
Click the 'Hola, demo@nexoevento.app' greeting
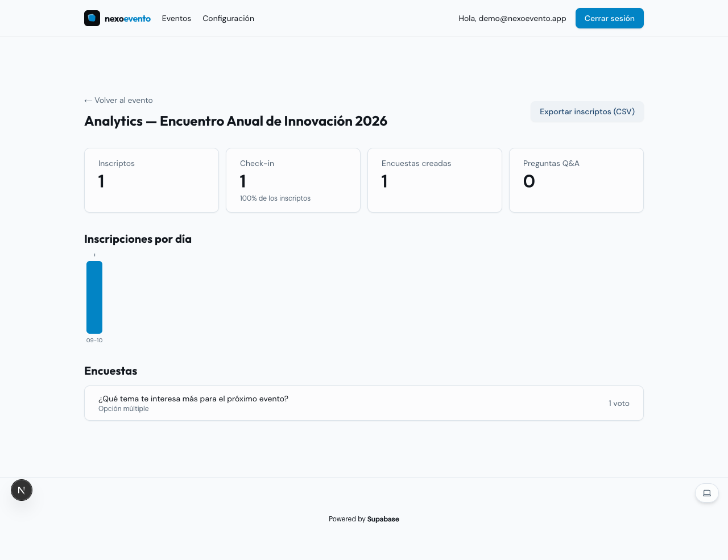[512, 18]
